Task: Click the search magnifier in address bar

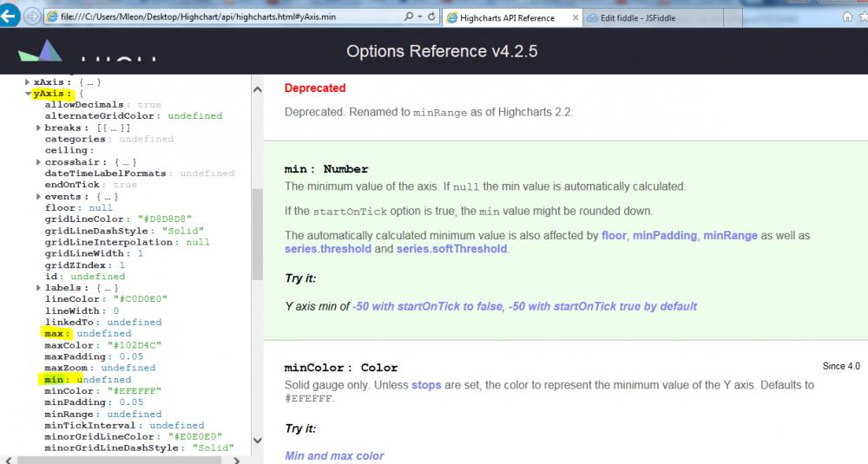Action: point(409,16)
